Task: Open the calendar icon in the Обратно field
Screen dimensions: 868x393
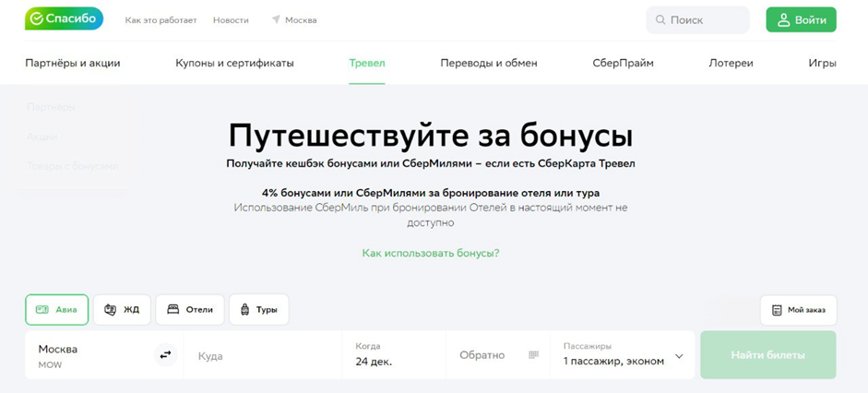Action: click(x=534, y=355)
